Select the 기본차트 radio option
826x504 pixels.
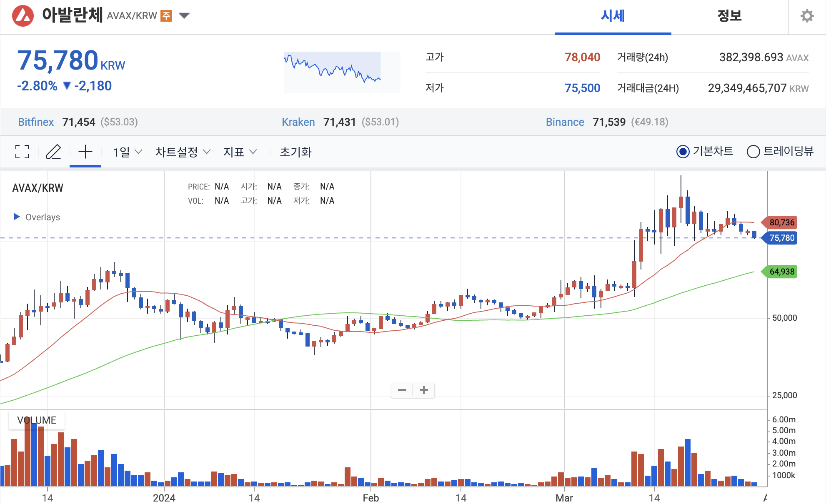click(683, 152)
